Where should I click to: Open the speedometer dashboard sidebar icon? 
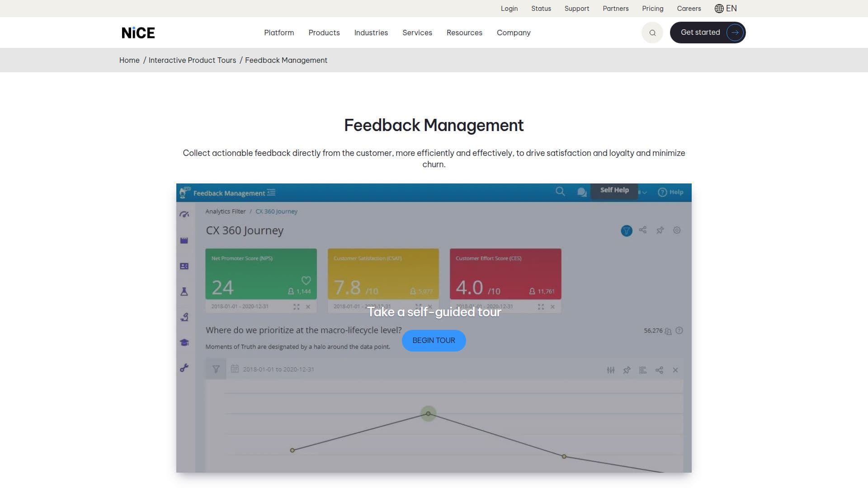(184, 215)
